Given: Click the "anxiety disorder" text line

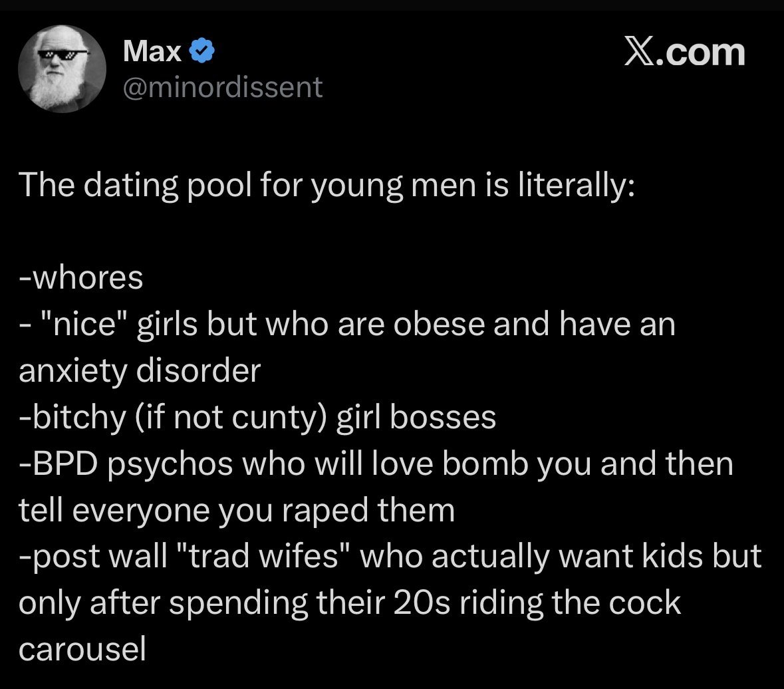Looking at the screenshot, I should pyautogui.click(x=140, y=371).
